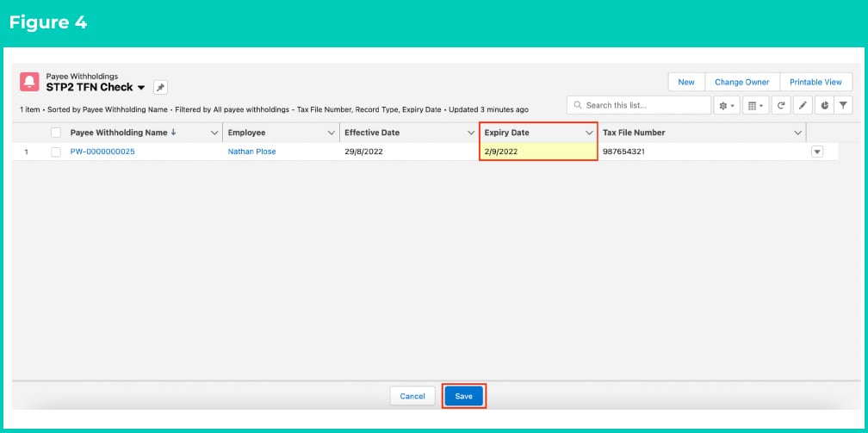This screenshot has height=433, width=868.
Task: Open the STP2 TFN Check list view dropdown
Action: pos(141,88)
